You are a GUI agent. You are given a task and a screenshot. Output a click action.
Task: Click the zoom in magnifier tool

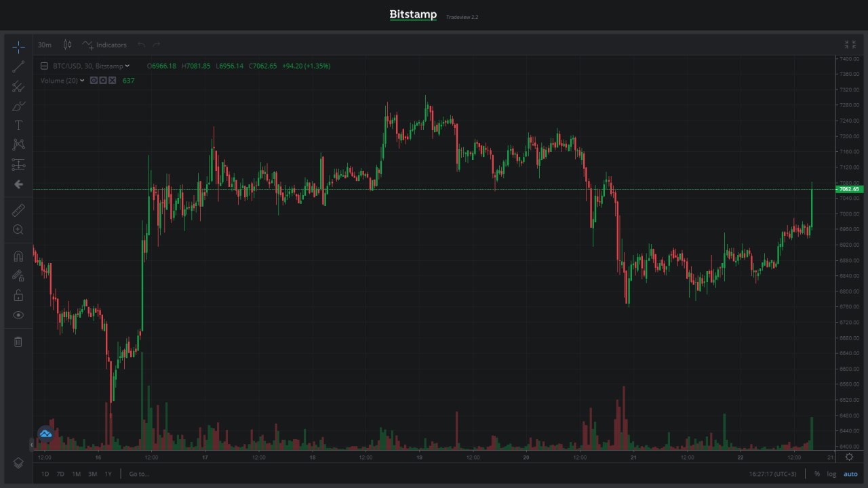(x=18, y=230)
